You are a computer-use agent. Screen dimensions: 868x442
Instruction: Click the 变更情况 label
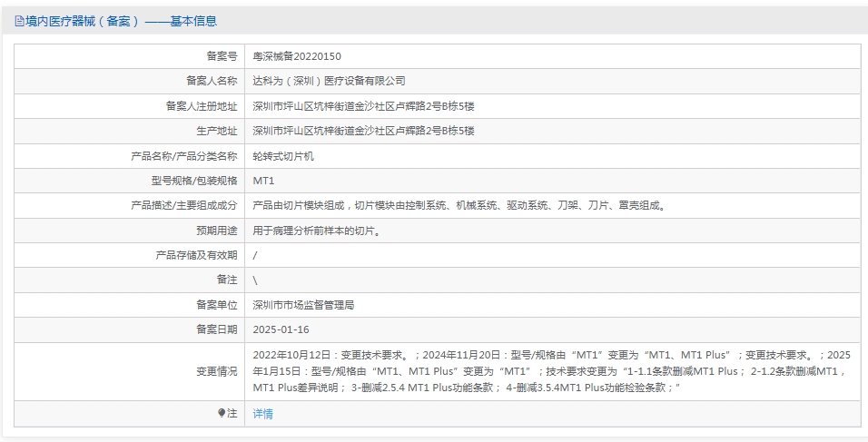pyautogui.click(x=216, y=372)
